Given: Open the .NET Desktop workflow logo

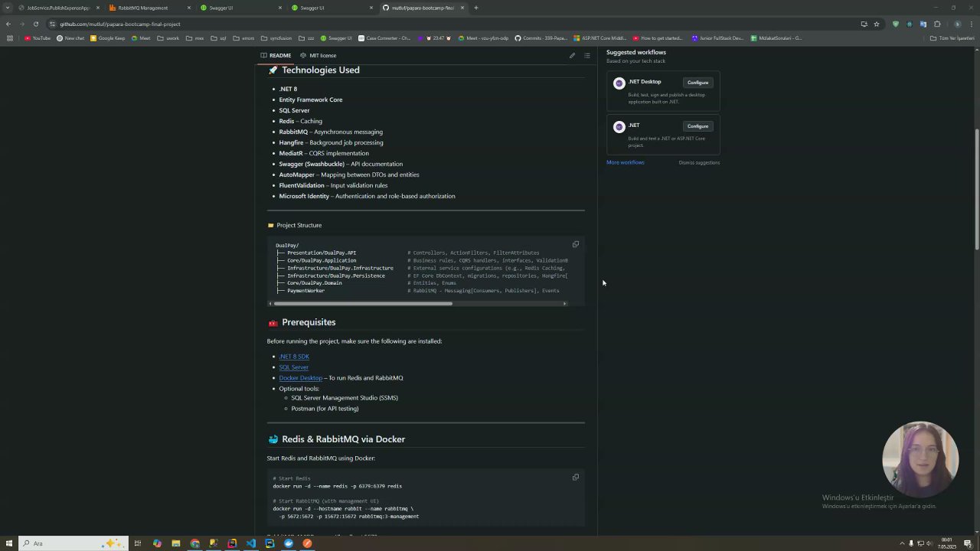Looking at the screenshot, I should point(619,83).
